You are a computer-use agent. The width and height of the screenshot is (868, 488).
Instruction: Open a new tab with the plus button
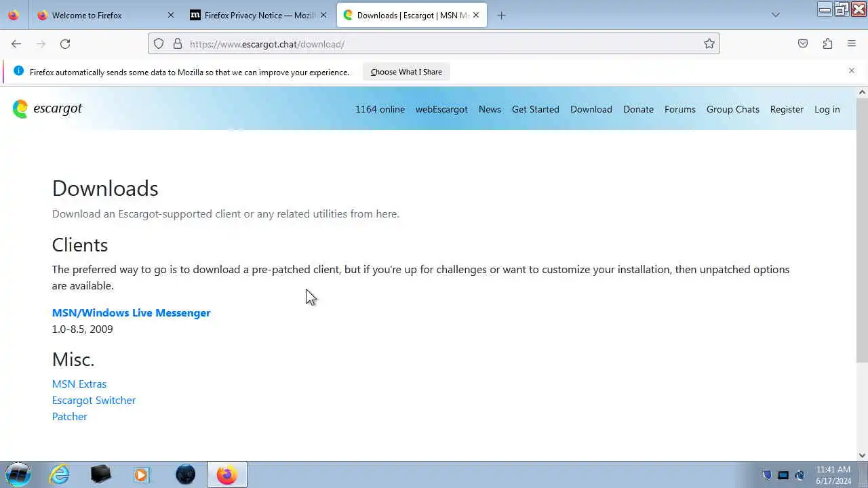click(502, 15)
